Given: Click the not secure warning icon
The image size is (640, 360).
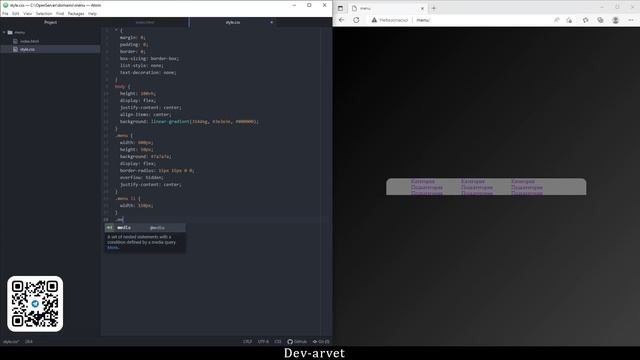Looking at the screenshot, I should coord(374,20).
